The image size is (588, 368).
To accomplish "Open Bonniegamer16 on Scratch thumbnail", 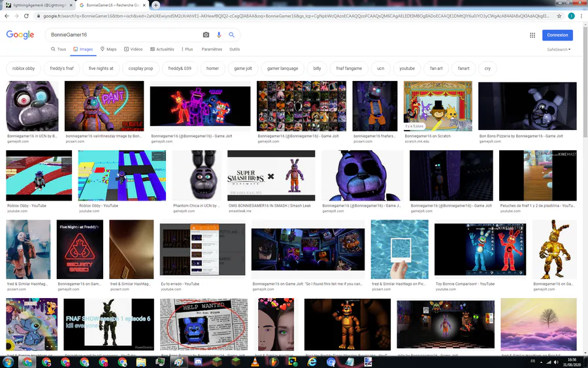I will click(438, 106).
